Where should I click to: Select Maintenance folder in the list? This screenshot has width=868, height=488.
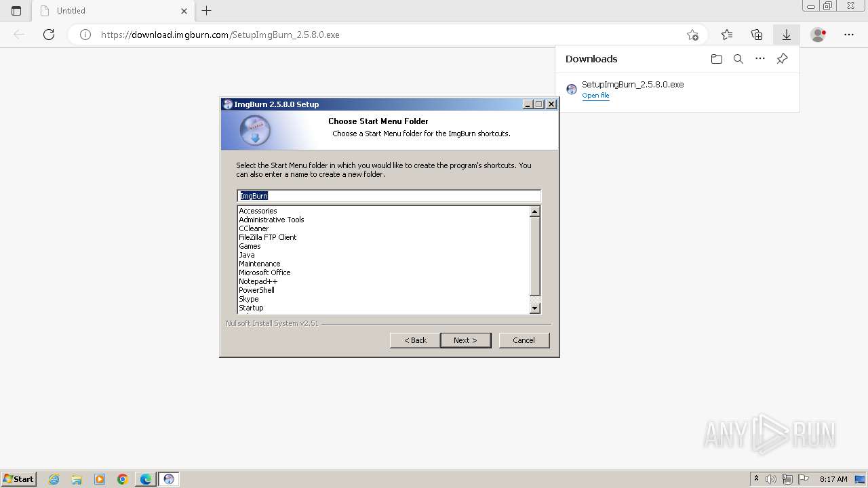[x=259, y=264]
